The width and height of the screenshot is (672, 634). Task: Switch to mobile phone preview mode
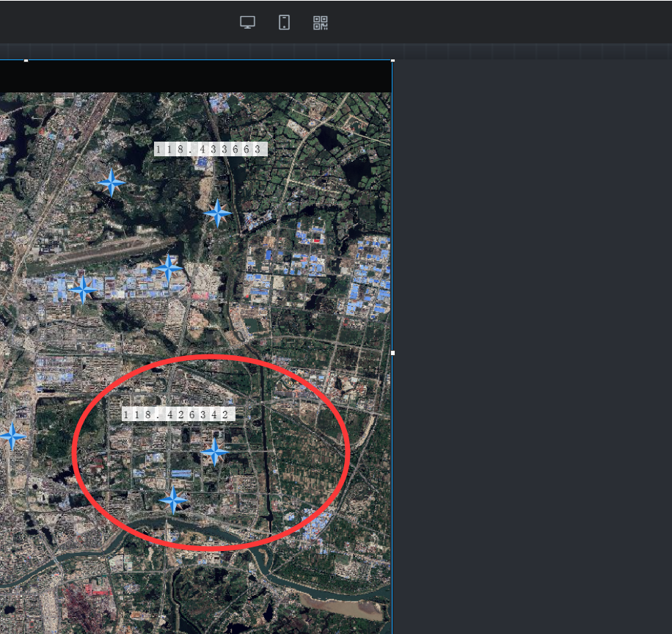[x=284, y=23]
